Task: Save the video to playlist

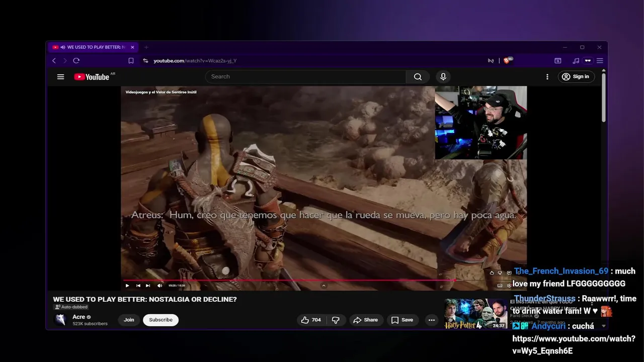Action: click(403, 320)
